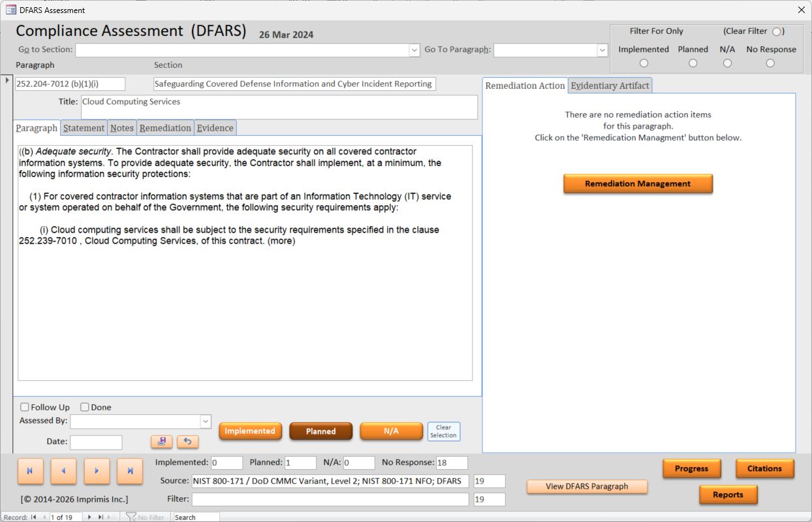Go to next record using large nav button
Image resolution: width=812 pixels, height=522 pixels.
[97, 471]
